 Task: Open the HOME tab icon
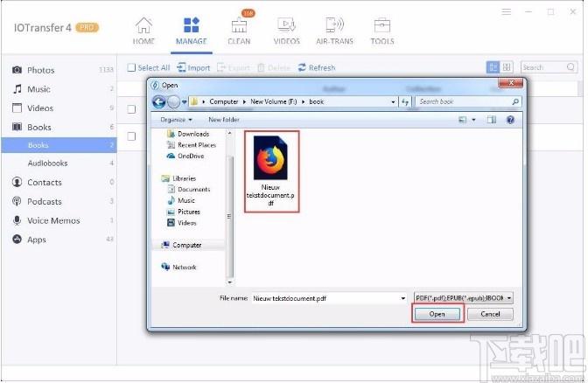[143, 25]
